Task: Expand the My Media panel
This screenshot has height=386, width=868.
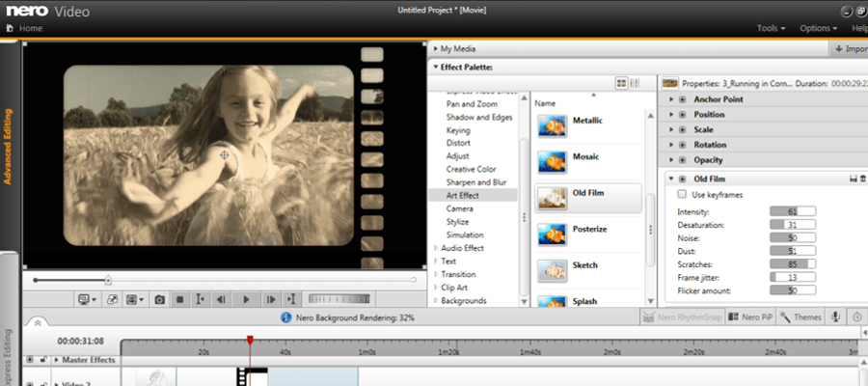Action: pyautogui.click(x=436, y=48)
